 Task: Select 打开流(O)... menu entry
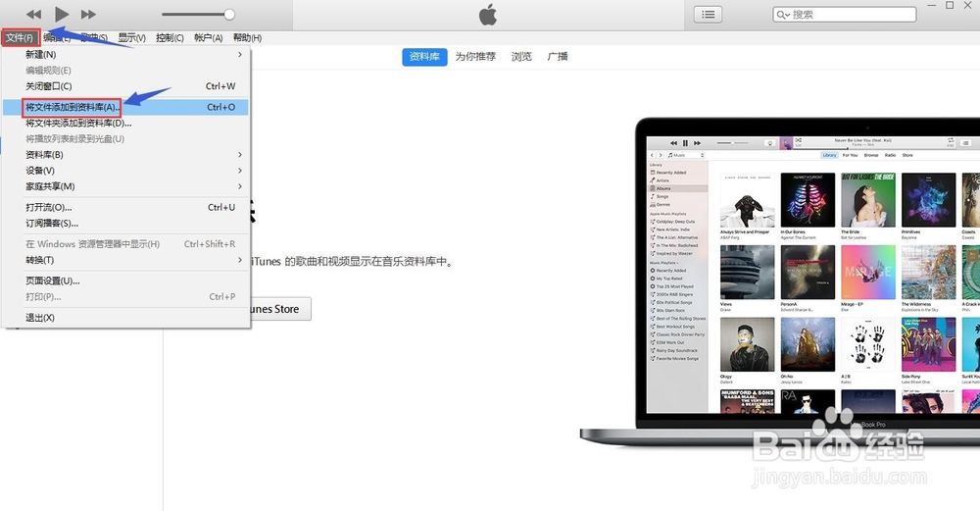(x=125, y=207)
